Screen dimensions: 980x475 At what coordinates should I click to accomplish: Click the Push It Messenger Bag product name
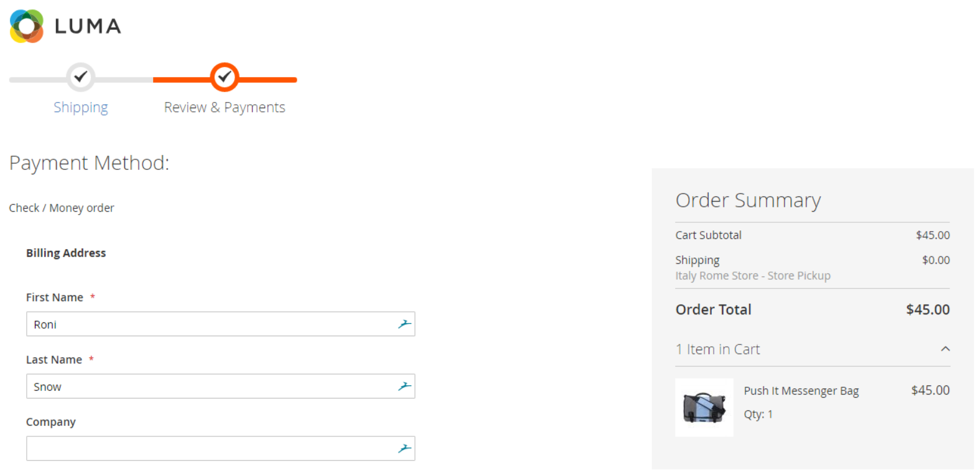(x=801, y=391)
